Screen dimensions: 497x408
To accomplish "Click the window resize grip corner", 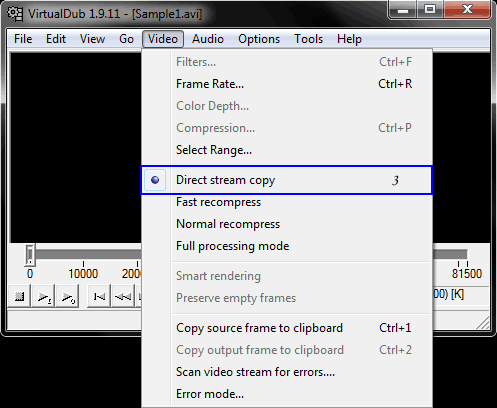I will click(x=483, y=323).
